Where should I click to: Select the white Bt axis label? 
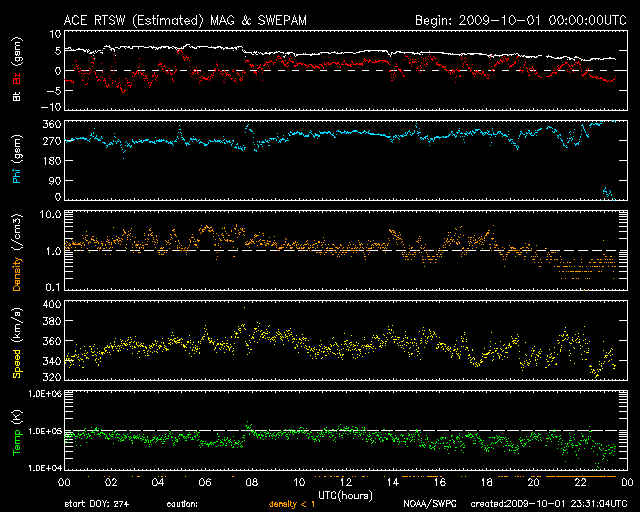click(16, 97)
